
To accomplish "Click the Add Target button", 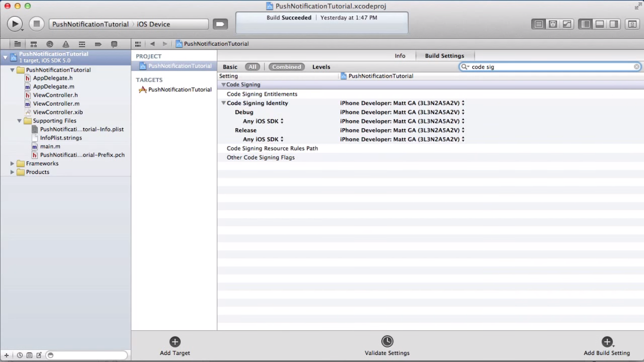I will coord(175,346).
